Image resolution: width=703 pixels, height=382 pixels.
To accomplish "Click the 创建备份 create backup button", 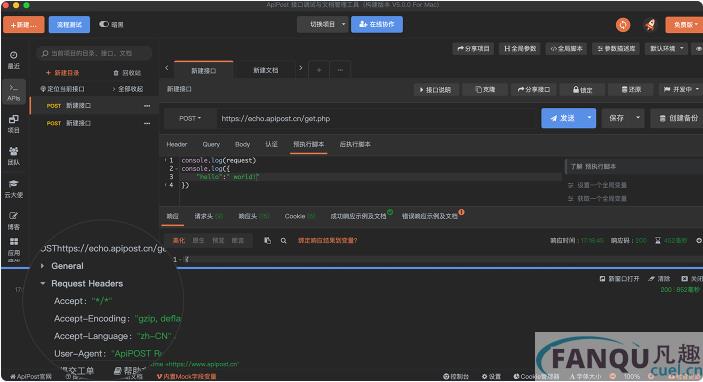I will pyautogui.click(x=677, y=118).
